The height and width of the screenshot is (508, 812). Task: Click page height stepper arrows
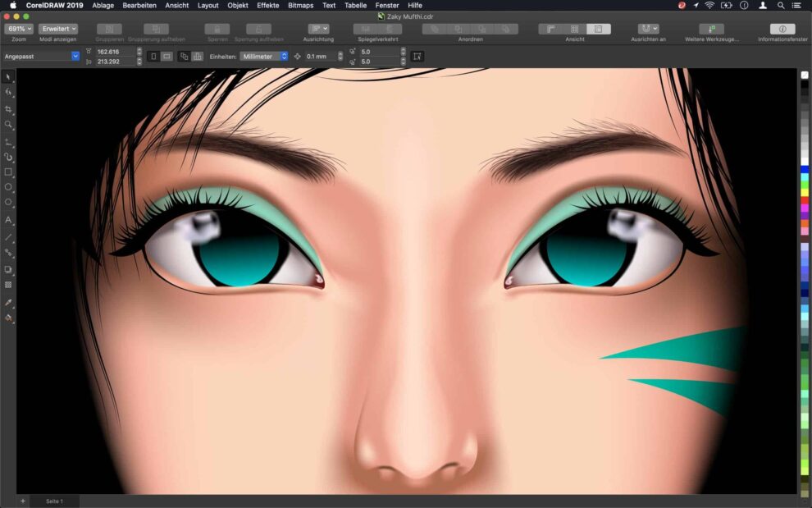(139, 62)
